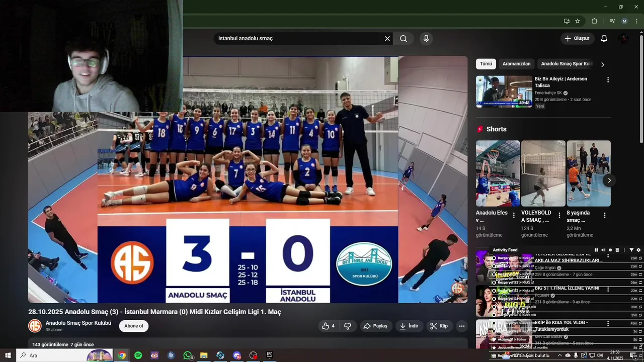
Task: Click the Klip clip button
Action: pos(439,326)
